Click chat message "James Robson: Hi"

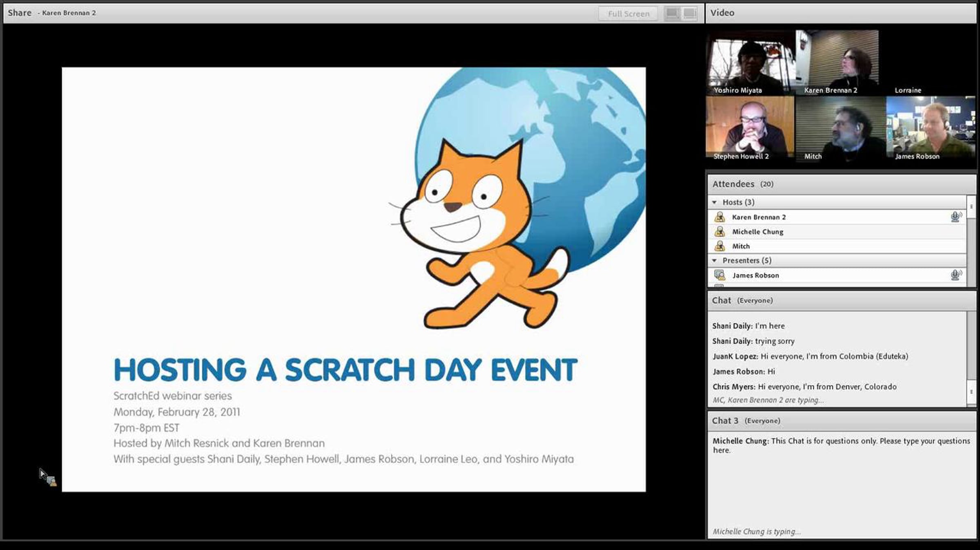pos(744,371)
